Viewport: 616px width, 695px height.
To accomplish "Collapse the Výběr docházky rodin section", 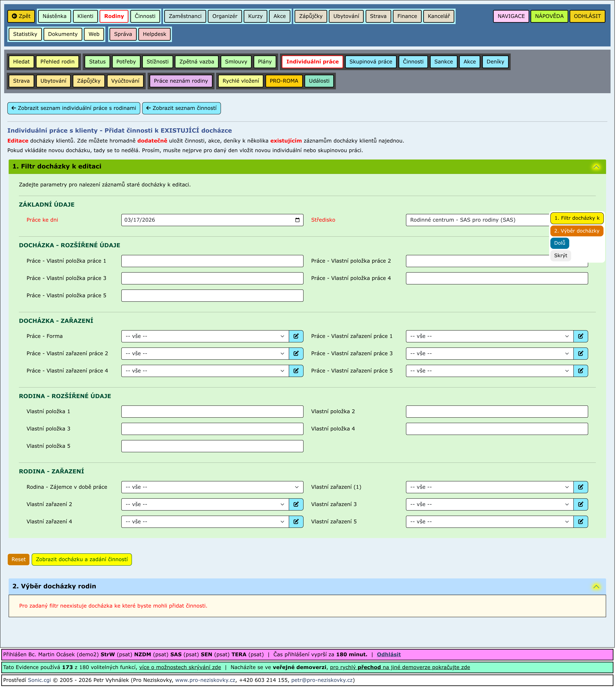I will tap(597, 587).
